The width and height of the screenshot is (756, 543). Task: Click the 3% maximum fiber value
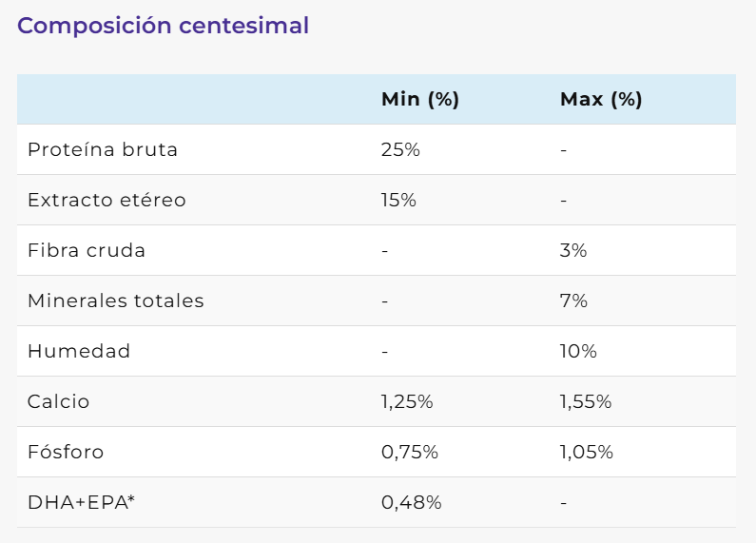(573, 251)
